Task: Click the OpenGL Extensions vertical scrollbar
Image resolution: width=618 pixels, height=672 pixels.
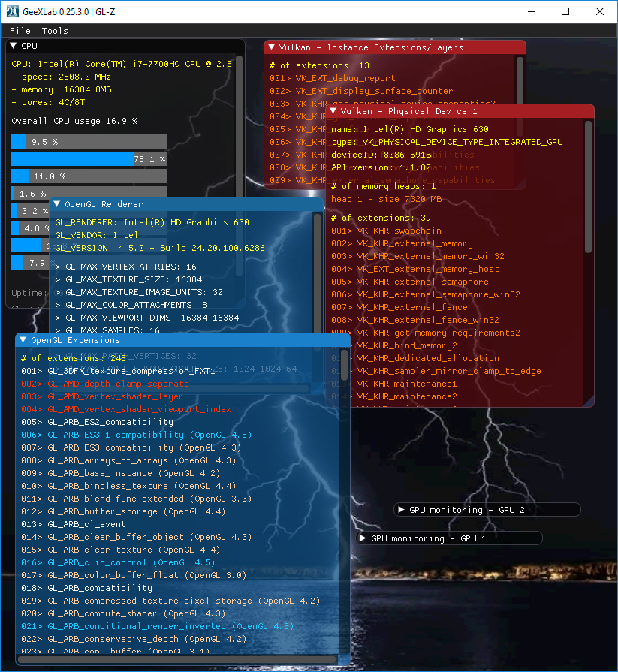Action: [x=344, y=363]
